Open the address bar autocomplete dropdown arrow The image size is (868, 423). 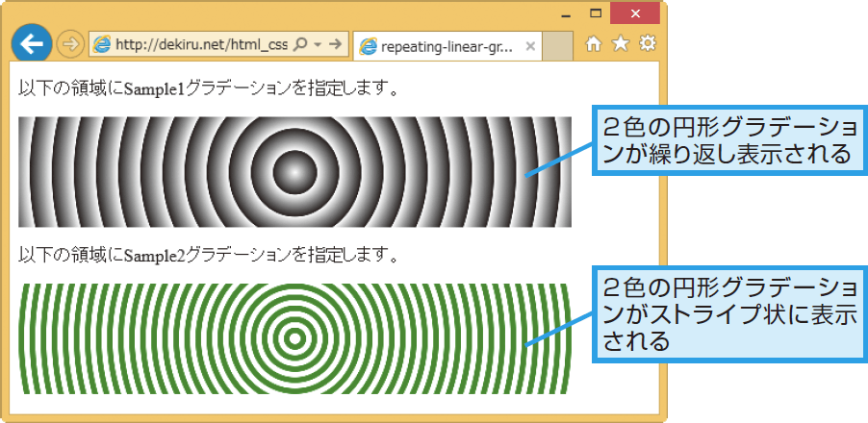pos(317,44)
